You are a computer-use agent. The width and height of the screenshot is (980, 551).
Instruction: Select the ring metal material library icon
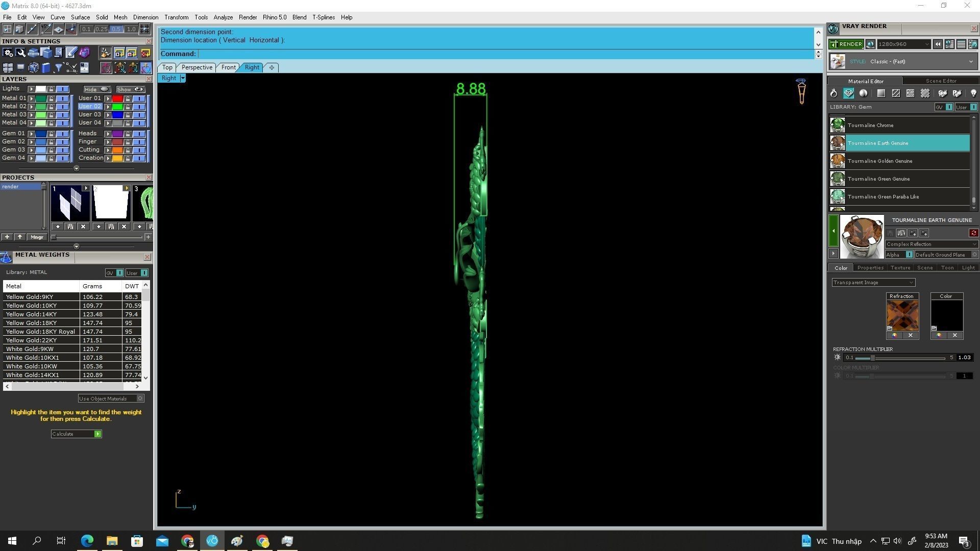coord(834,93)
